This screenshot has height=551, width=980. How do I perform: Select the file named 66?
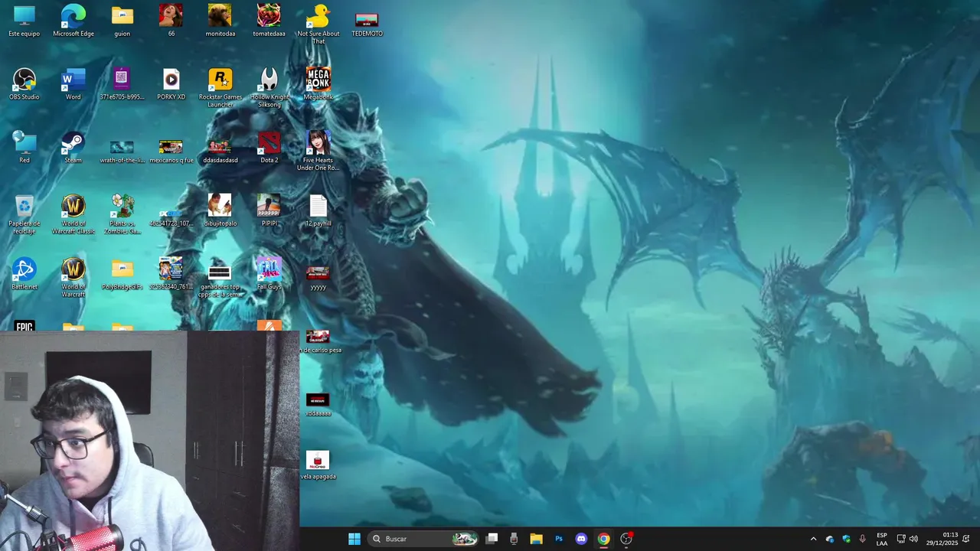(x=171, y=21)
